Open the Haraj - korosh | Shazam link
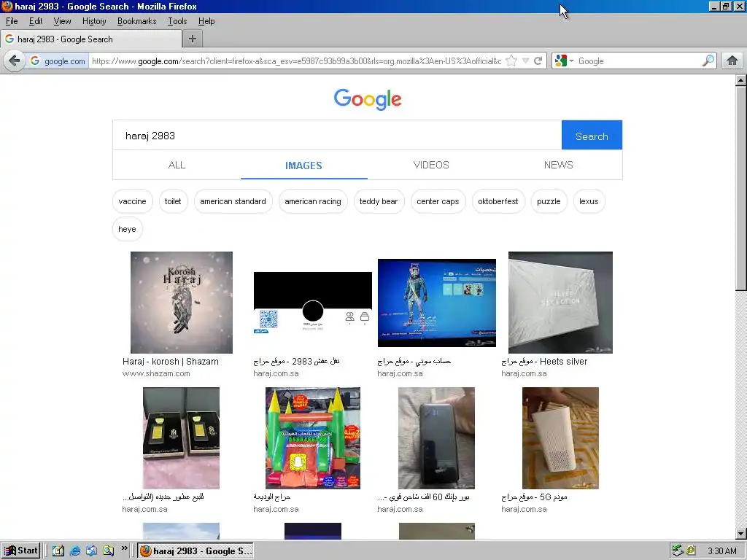 click(171, 362)
